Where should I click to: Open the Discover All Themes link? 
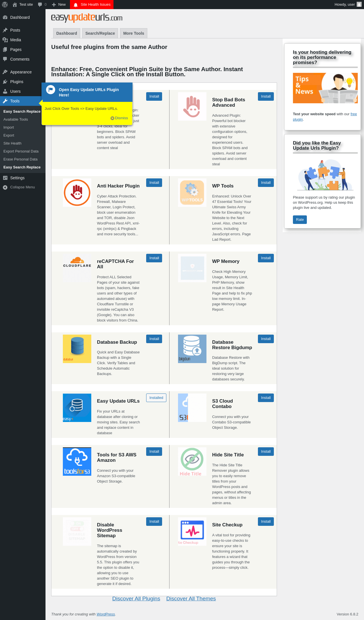tap(191, 599)
